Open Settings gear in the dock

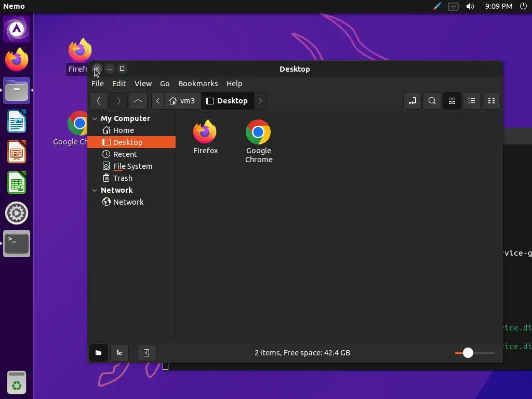(x=16, y=213)
